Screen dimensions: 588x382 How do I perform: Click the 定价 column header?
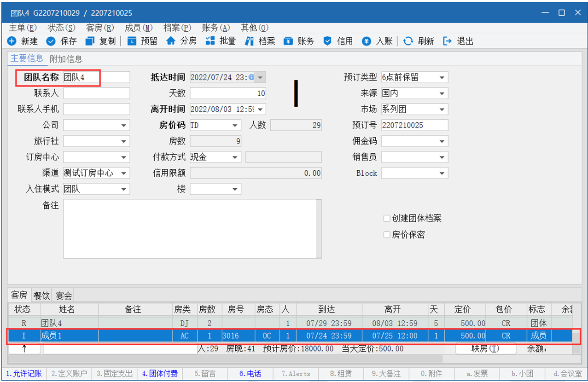[463, 310]
